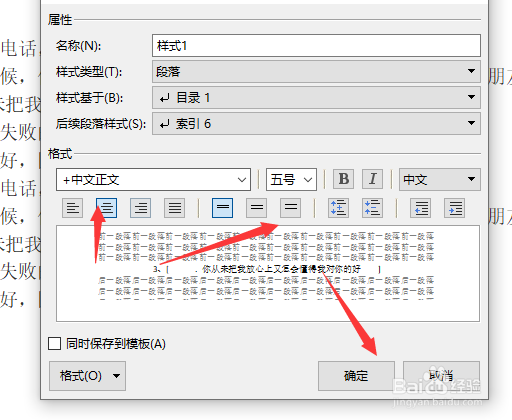Open the 格式(O) menu button

(87, 376)
